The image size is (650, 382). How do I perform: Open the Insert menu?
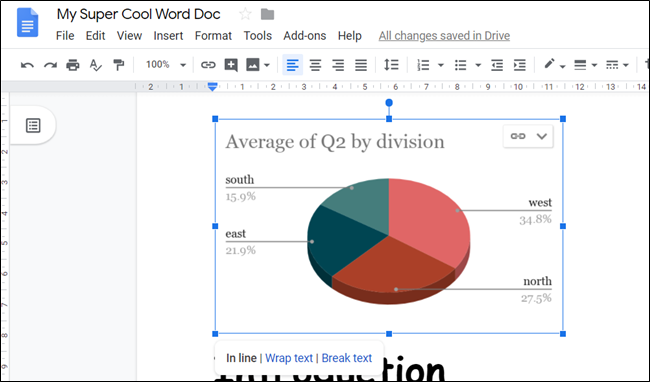[x=168, y=36]
